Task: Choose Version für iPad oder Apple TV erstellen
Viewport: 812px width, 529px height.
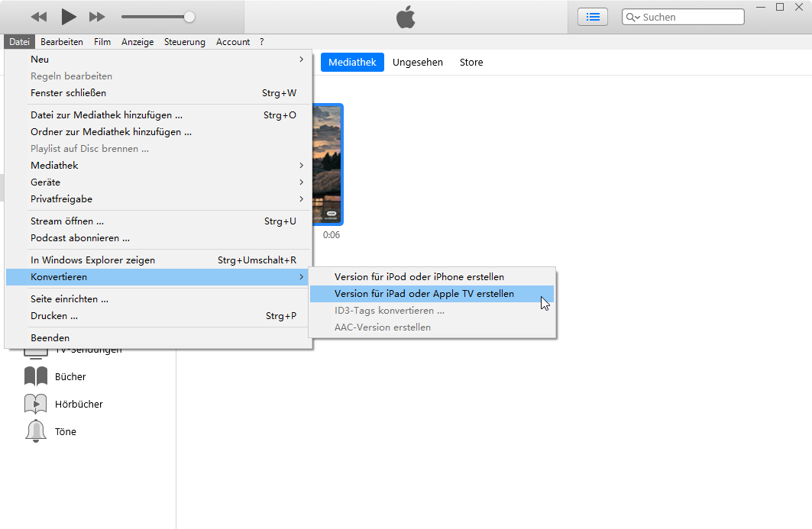Action: (424, 293)
